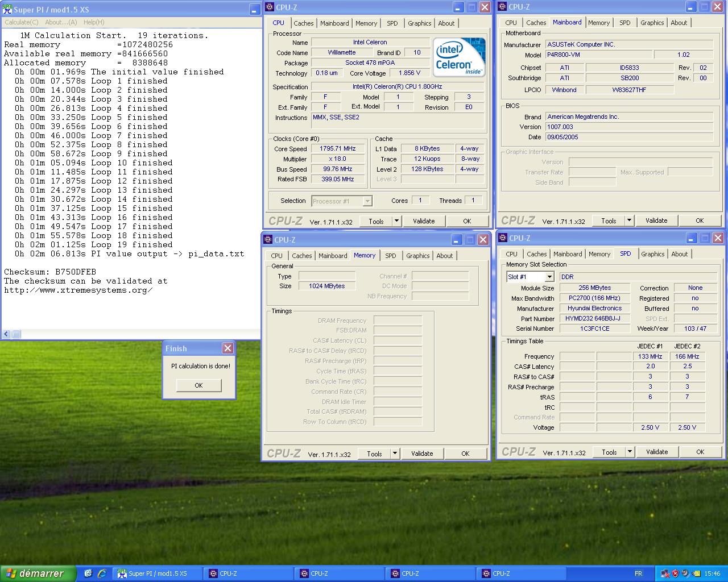
Task: Click the Loop 19 finished line
Action: [94, 244]
